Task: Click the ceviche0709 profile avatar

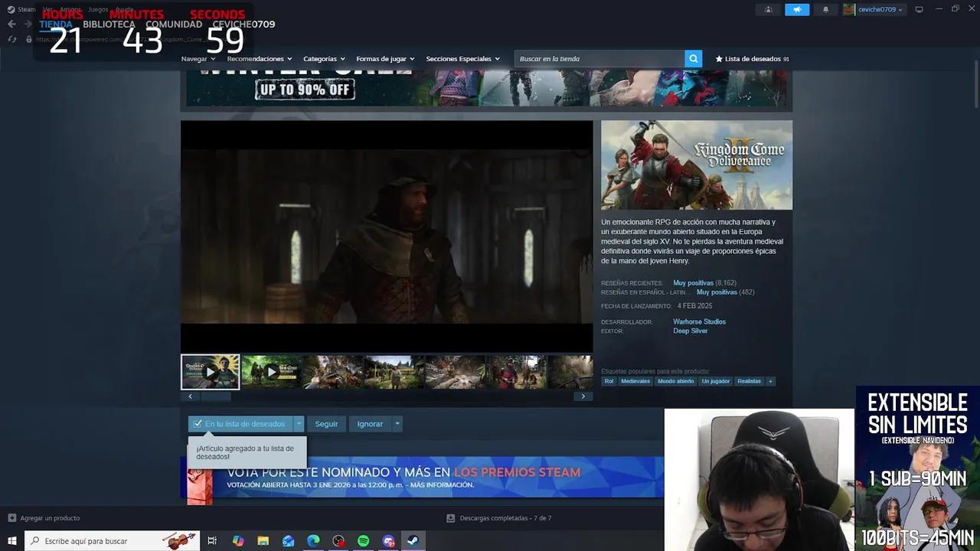Action: tap(849, 9)
